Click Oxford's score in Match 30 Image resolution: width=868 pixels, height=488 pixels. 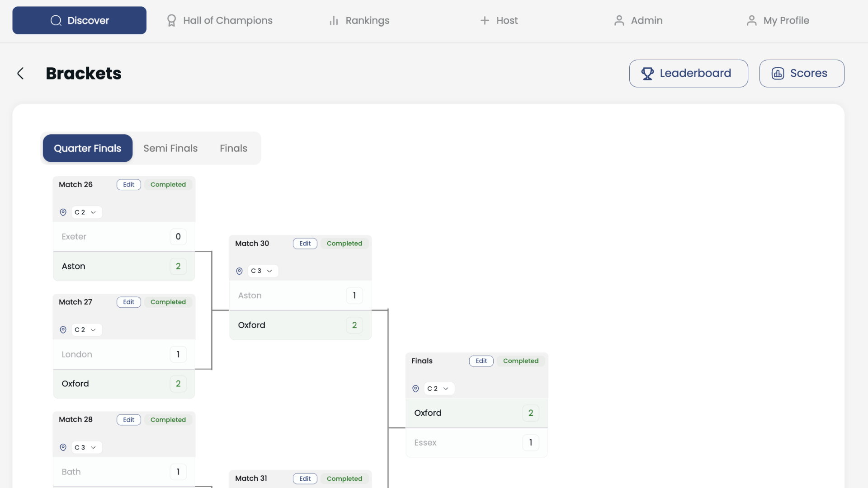click(354, 325)
